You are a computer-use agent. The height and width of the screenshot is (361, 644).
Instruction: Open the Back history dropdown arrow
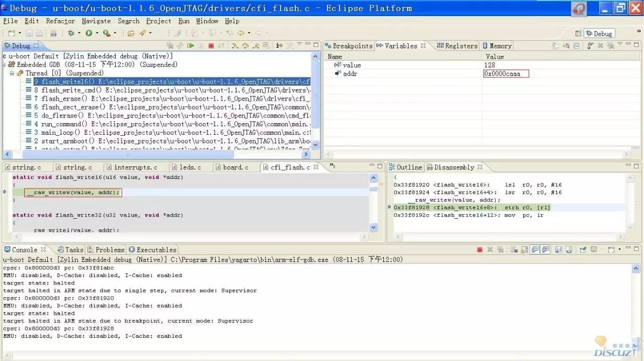point(249,33)
